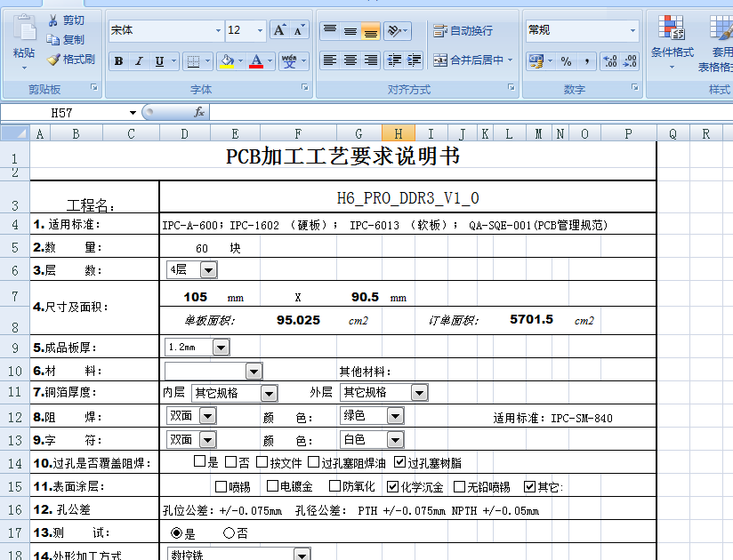
Task: Check the 喷锡 surface finish checkbox
Action: pyautogui.click(x=222, y=487)
